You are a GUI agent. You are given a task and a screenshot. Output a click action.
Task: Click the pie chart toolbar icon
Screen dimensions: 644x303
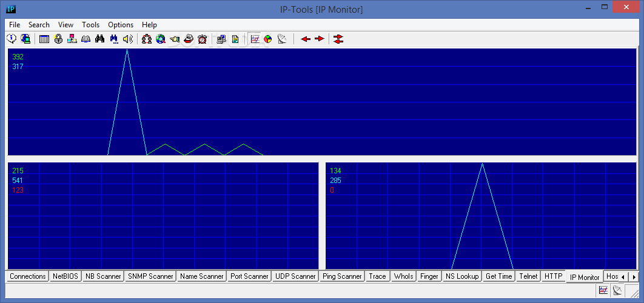[268, 39]
